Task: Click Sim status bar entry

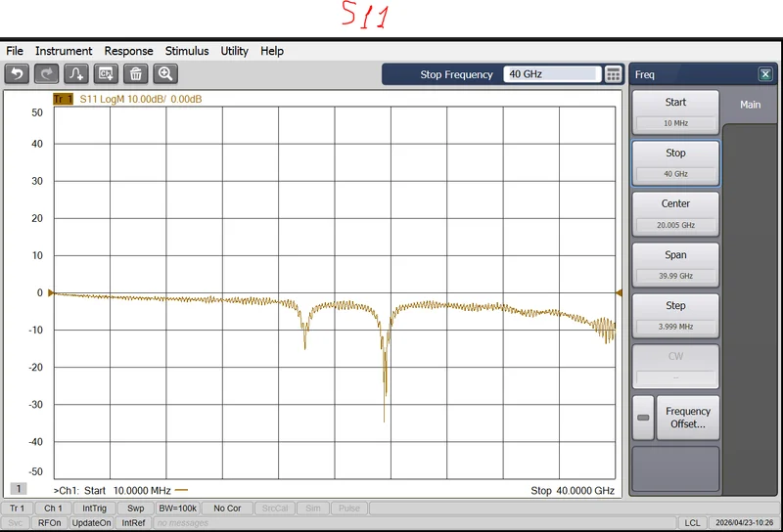Action: 313,509
